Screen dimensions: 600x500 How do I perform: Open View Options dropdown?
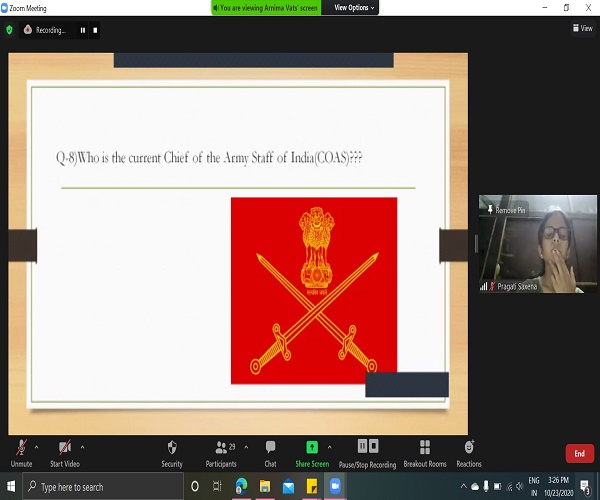coord(354,8)
